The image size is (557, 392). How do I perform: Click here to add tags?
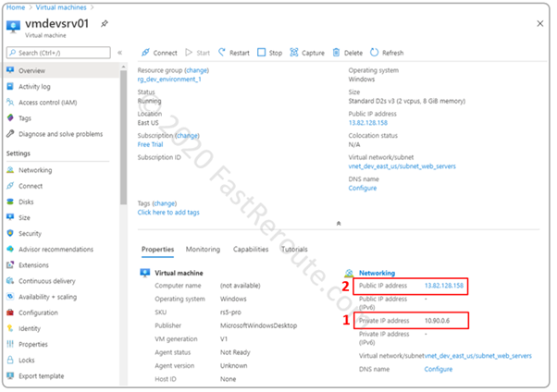(x=168, y=213)
